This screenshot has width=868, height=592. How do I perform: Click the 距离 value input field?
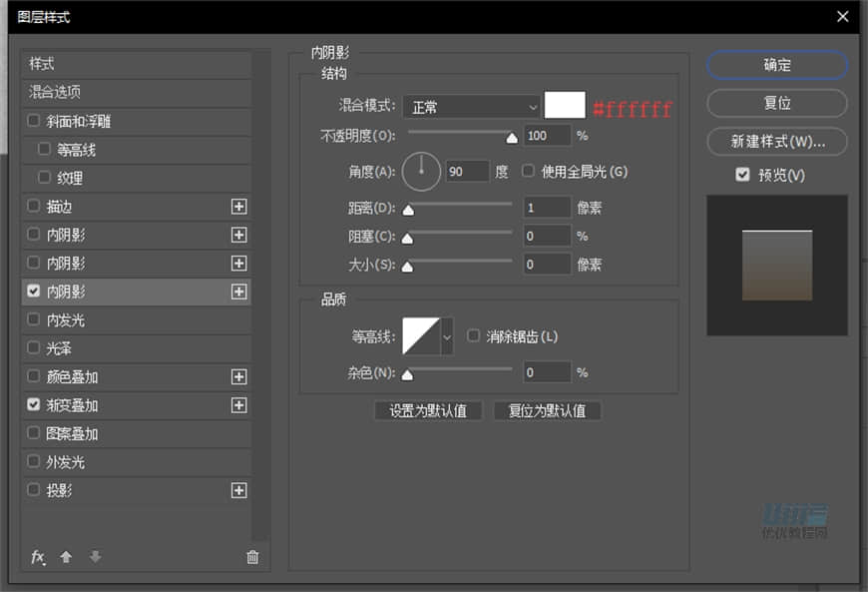point(546,207)
